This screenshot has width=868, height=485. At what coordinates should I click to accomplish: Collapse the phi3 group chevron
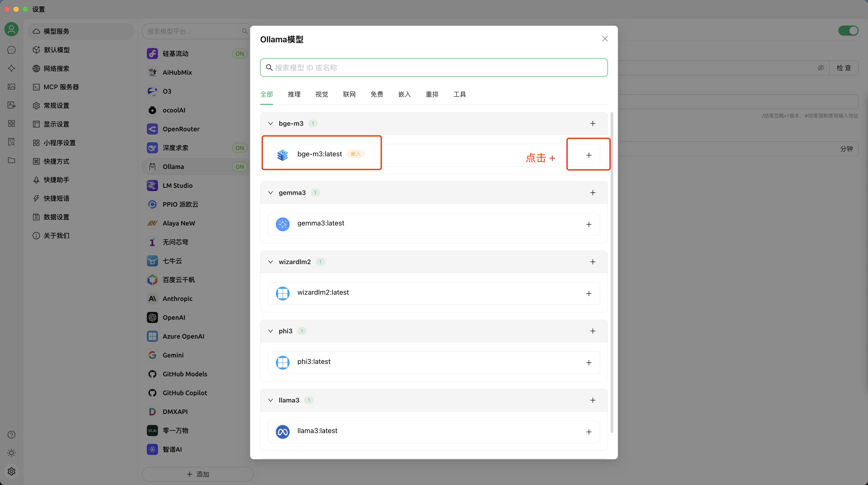[x=270, y=331]
